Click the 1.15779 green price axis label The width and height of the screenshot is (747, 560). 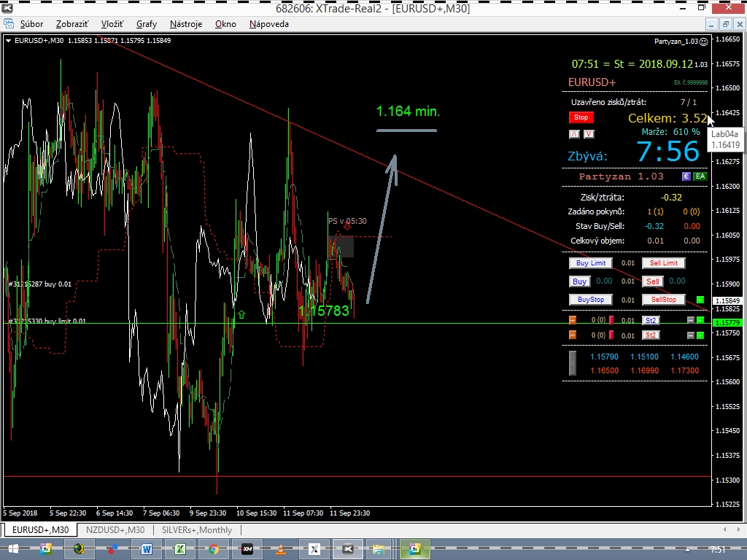(x=727, y=323)
